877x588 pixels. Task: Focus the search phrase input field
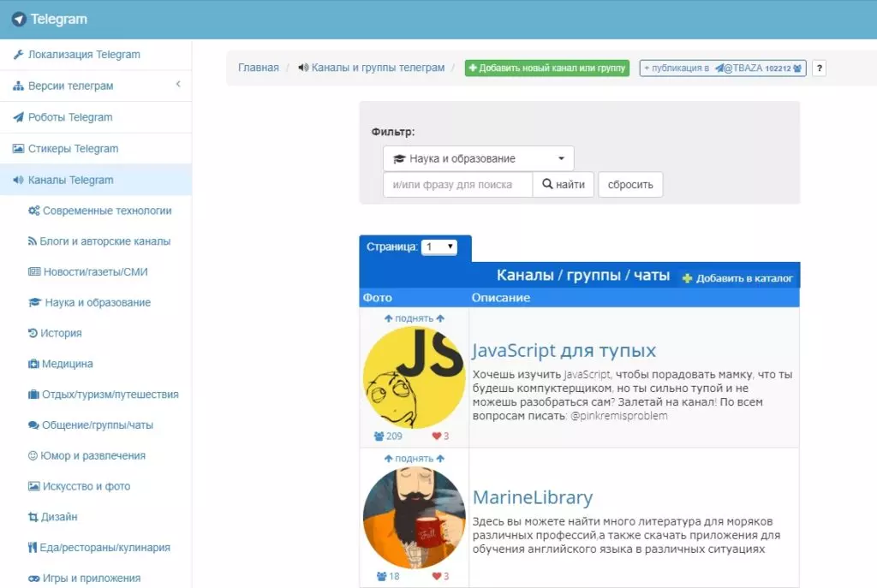[x=457, y=185]
